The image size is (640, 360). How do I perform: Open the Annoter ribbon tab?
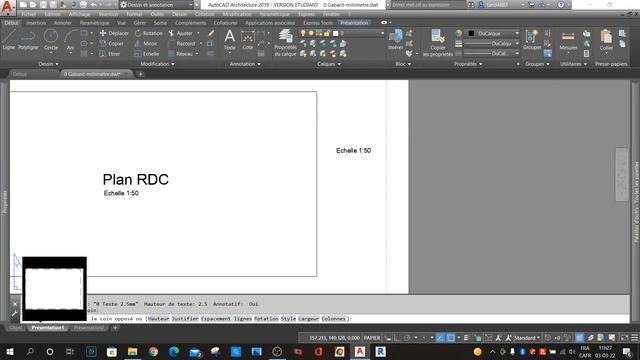point(62,23)
